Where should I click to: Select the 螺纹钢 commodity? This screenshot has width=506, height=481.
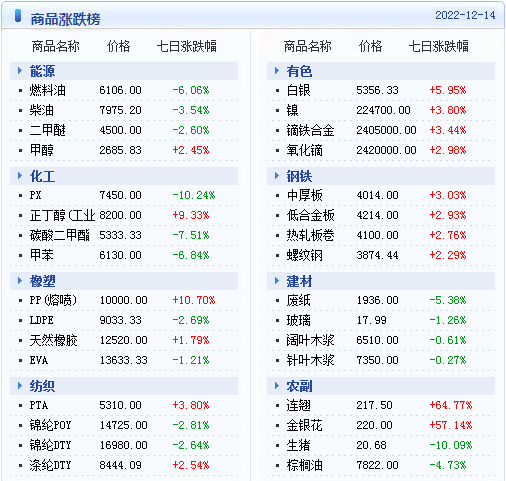point(305,255)
